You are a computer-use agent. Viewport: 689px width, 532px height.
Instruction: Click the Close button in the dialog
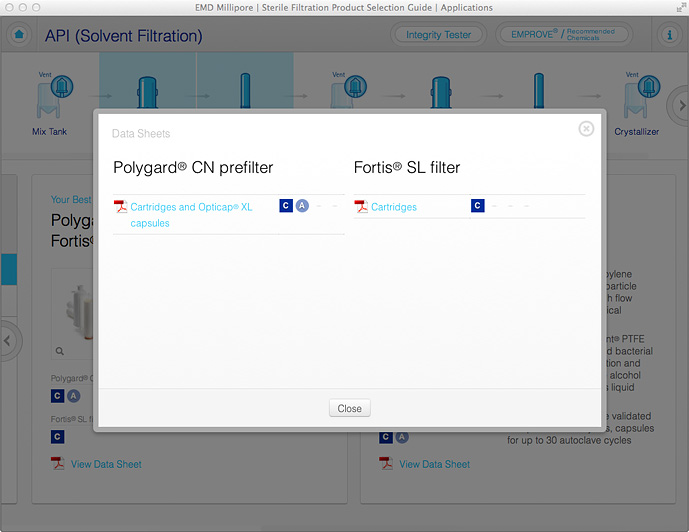coord(349,408)
